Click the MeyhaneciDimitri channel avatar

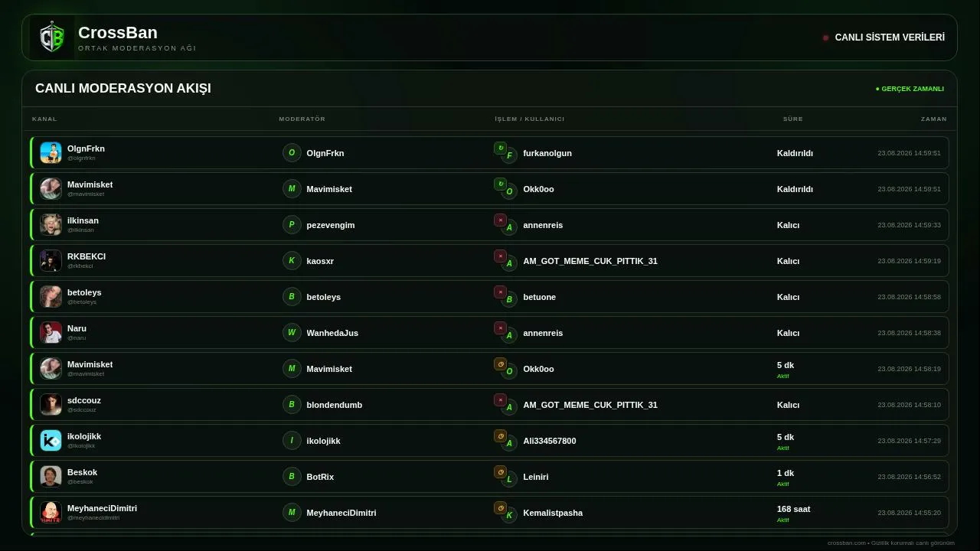click(51, 512)
